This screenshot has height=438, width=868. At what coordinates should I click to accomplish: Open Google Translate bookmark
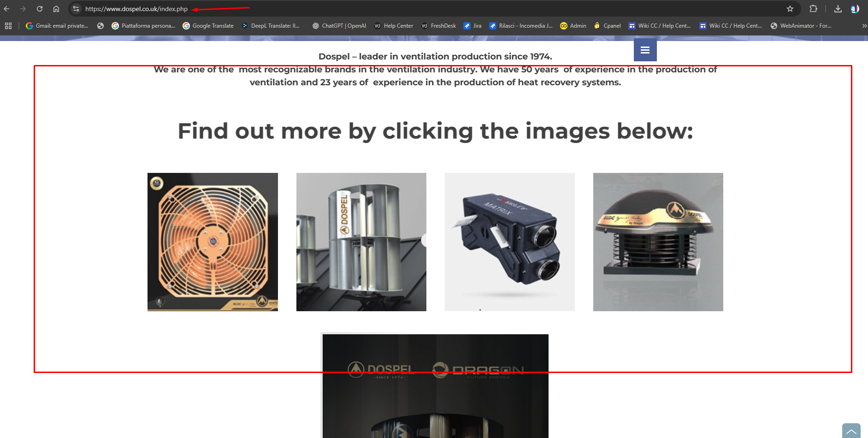click(x=208, y=26)
